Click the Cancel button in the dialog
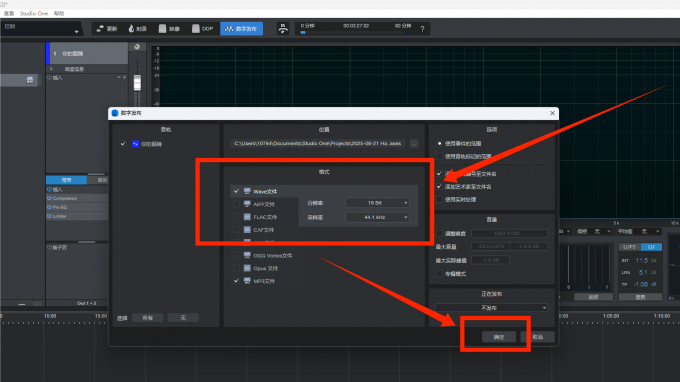The height and width of the screenshot is (382, 680). 538,337
